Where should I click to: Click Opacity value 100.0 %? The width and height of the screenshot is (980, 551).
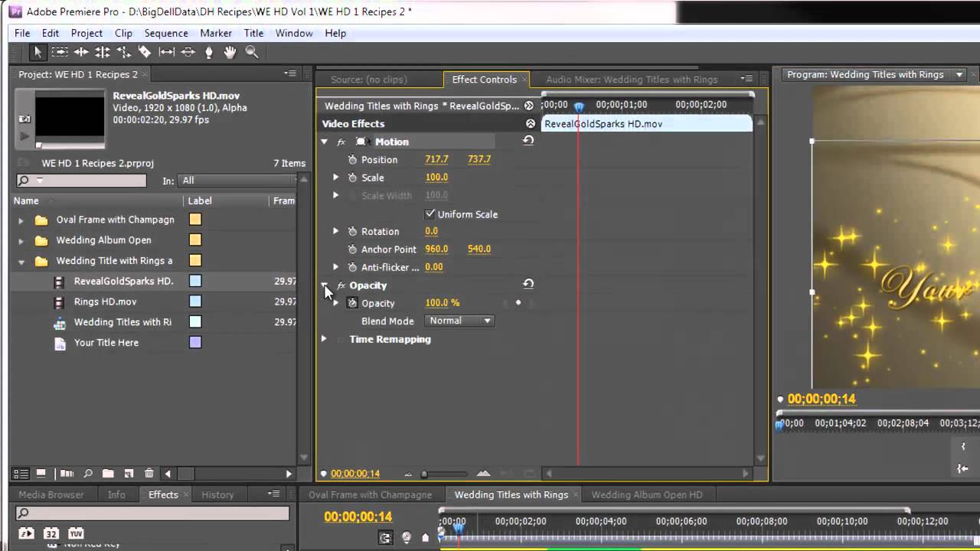coord(443,303)
